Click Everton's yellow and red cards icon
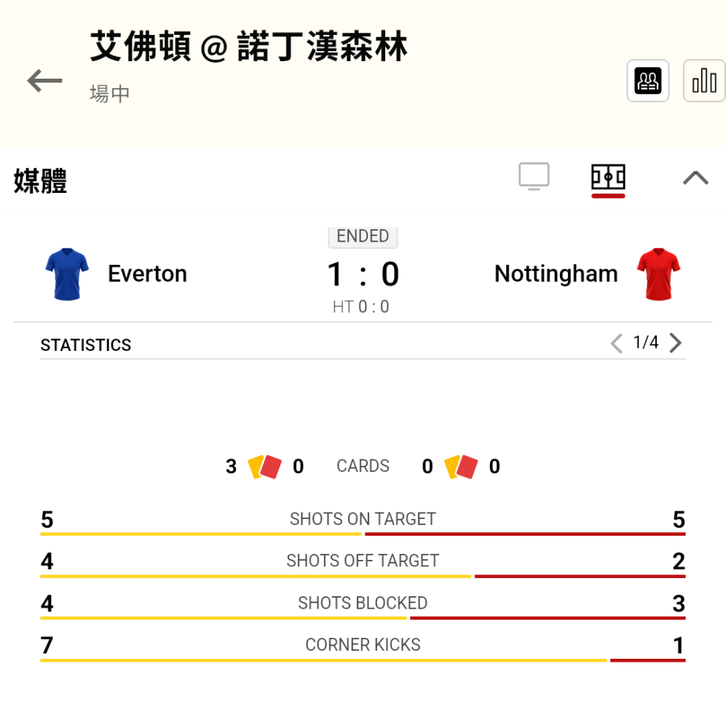Screen dimensions: 726x728 (264, 467)
